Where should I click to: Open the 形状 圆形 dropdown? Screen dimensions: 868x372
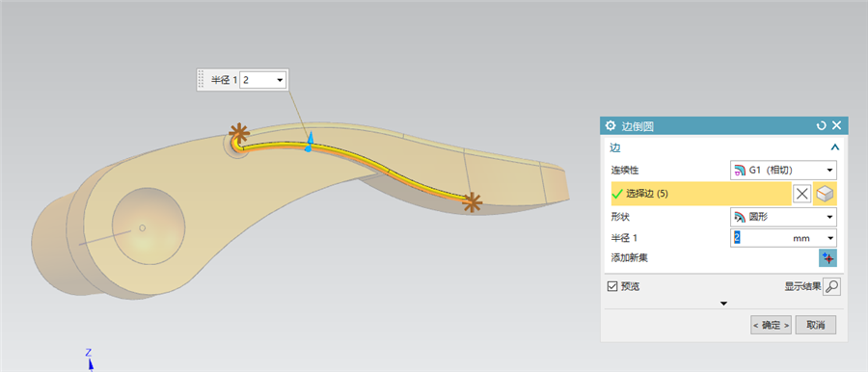click(x=783, y=217)
